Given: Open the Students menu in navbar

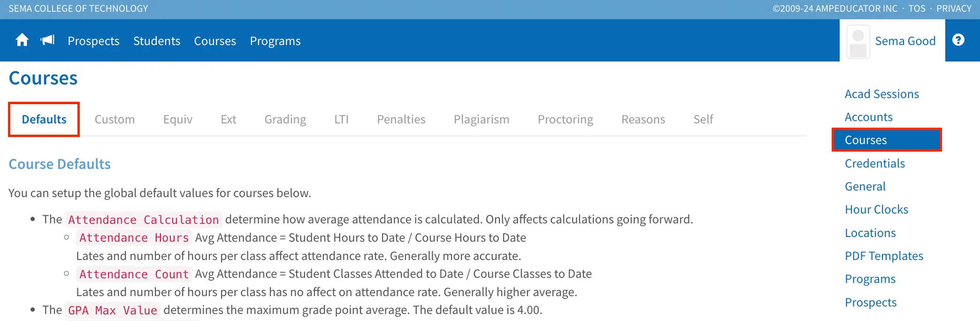Looking at the screenshot, I should click(157, 41).
